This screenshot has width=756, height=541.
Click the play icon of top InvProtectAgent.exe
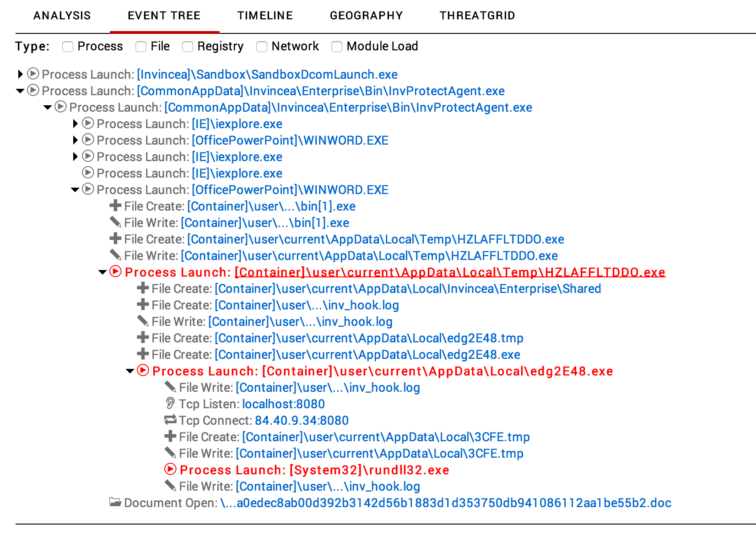pos(33,90)
